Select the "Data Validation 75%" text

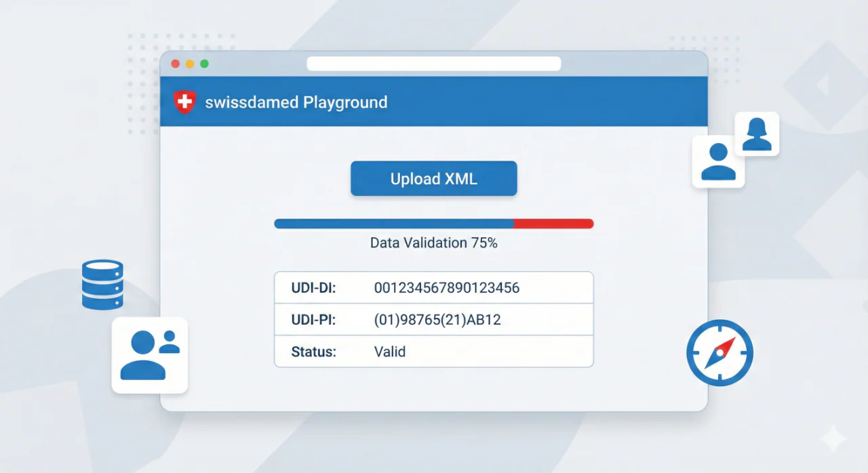click(x=434, y=243)
